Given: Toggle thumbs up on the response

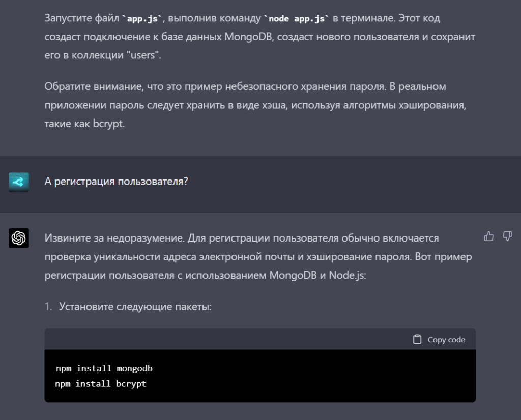Looking at the screenshot, I should point(489,235).
